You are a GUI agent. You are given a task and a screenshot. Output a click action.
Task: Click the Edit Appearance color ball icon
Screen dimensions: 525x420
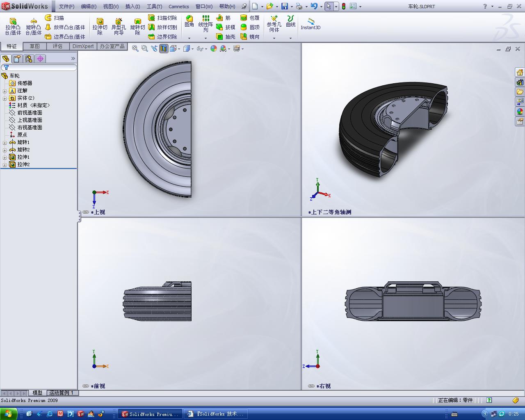click(x=214, y=48)
